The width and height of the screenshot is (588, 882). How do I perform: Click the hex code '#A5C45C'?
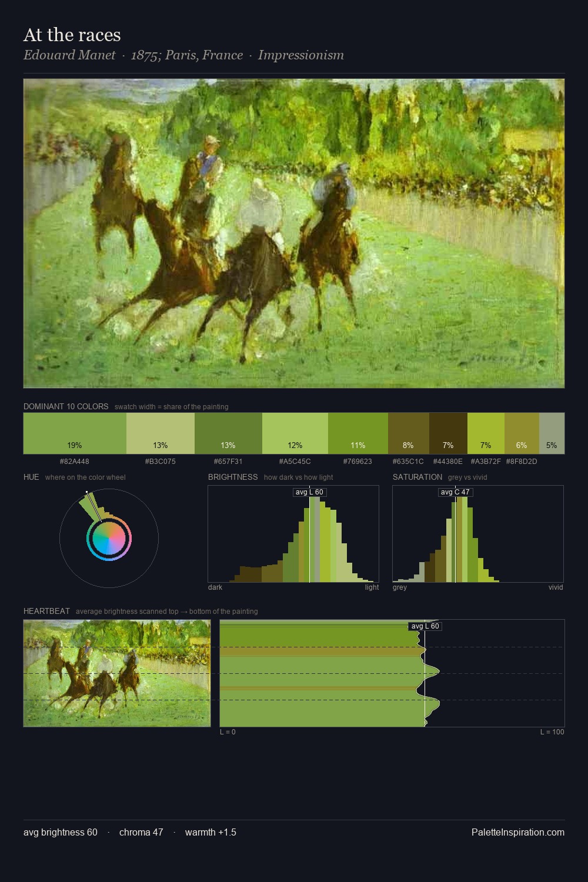295,462
